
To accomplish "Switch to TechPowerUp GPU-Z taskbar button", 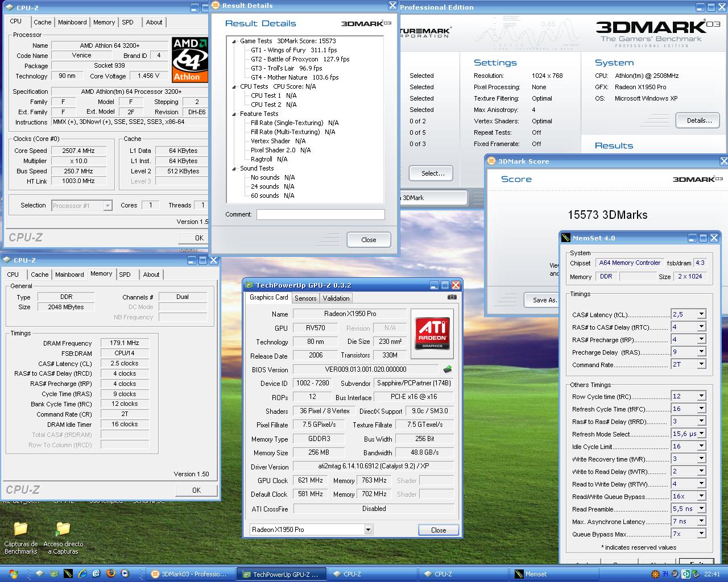I will click(282, 574).
